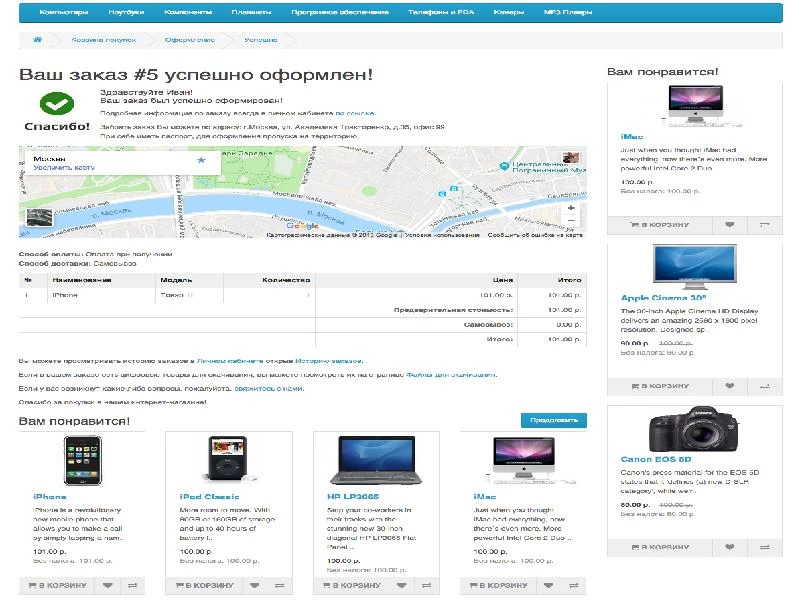Open Street View thumbnail on the map
The width and height of the screenshot is (800, 600).
tap(570, 157)
